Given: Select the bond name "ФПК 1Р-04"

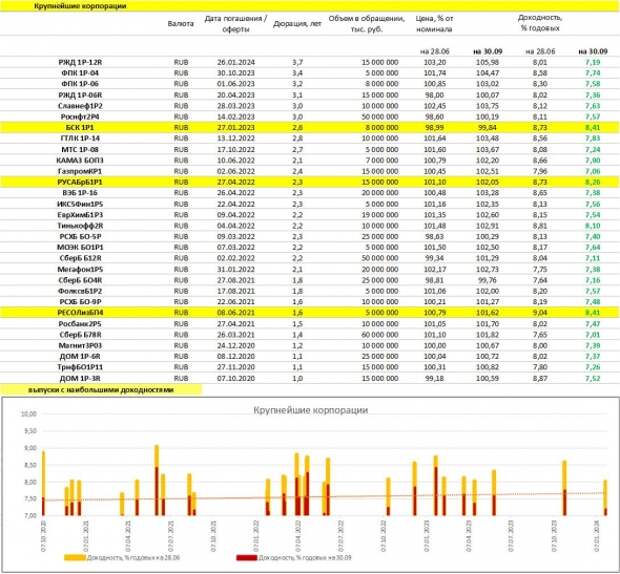Looking at the screenshot, I should 80,73.
